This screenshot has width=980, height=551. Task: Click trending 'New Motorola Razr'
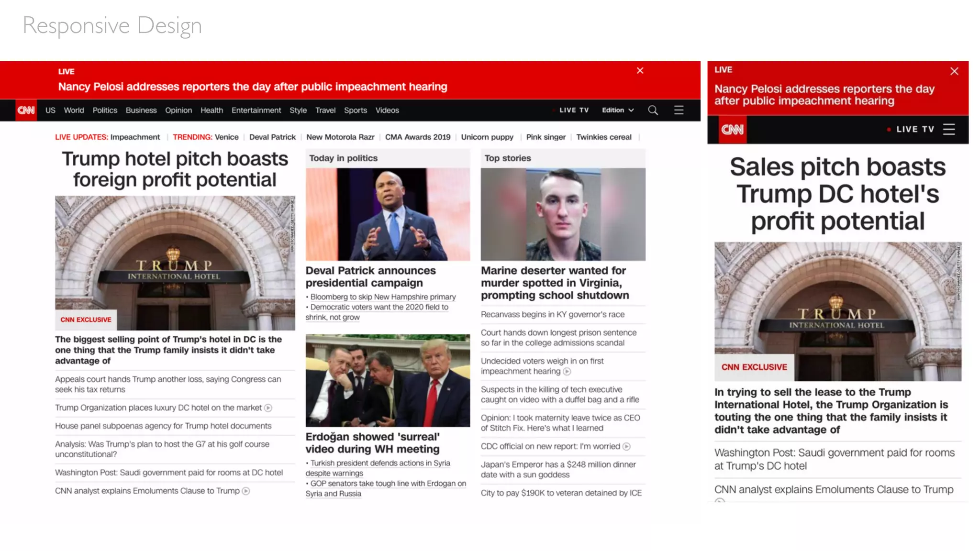(340, 137)
